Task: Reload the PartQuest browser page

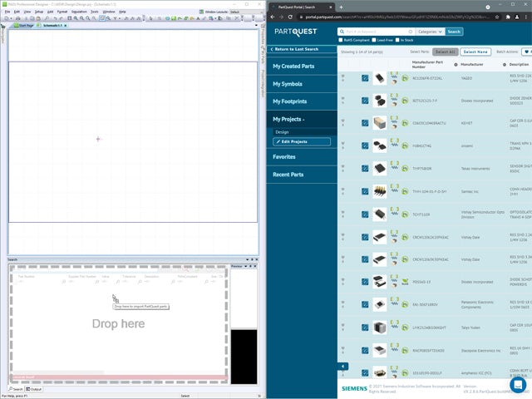Action: tap(290, 17)
